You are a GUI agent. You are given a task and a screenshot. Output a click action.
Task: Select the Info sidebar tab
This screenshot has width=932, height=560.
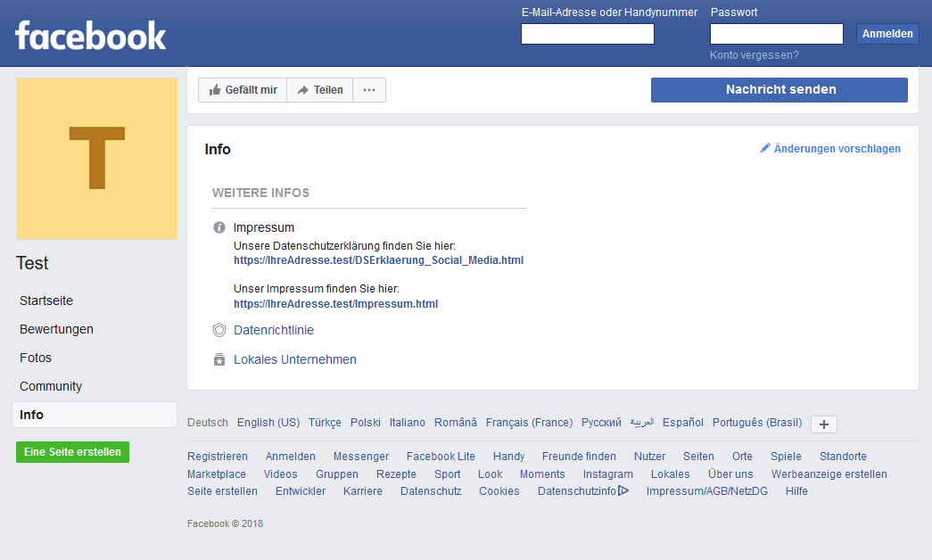(x=95, y=415)
